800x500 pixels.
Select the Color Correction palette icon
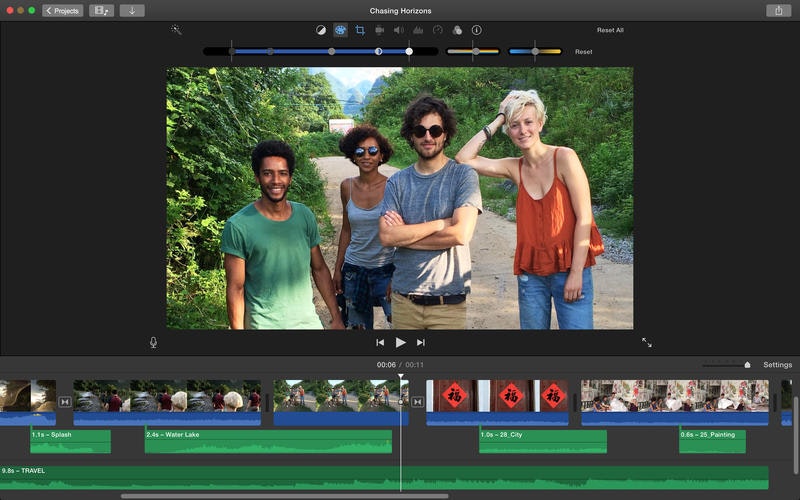click(340, 30)
